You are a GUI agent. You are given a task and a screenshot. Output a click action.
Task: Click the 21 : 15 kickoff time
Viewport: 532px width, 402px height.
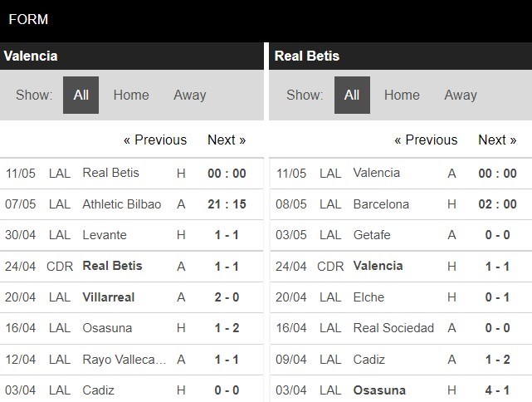pyautogui.click(x=227, y=203)
